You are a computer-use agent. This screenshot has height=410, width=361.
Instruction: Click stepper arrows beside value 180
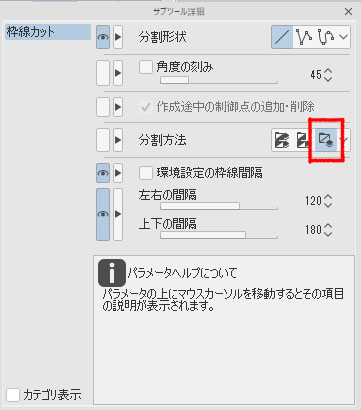pyautogui.click(x=328, y=230)
